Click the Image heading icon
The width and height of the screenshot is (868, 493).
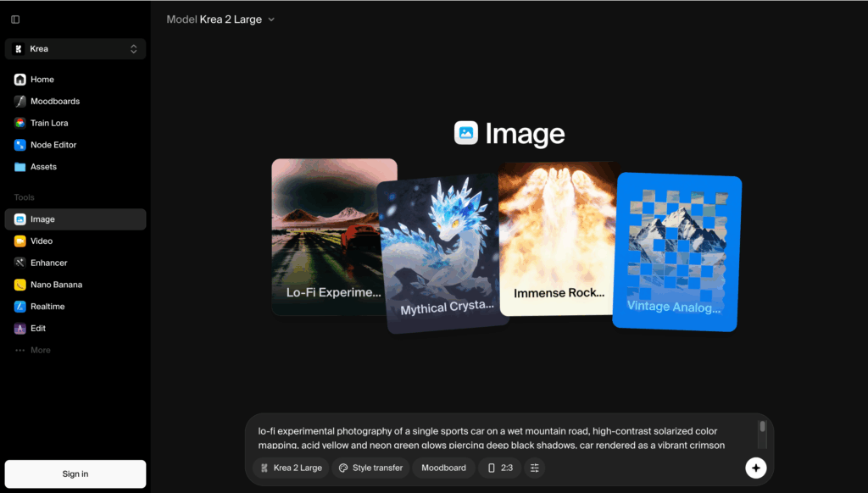click(466, 133)
